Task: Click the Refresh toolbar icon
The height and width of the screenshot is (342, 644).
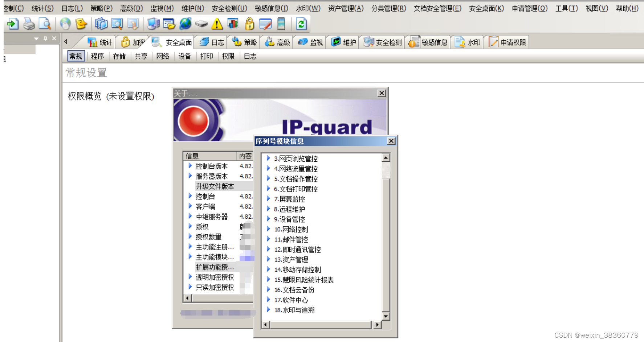Action: (x=301, y=24)
